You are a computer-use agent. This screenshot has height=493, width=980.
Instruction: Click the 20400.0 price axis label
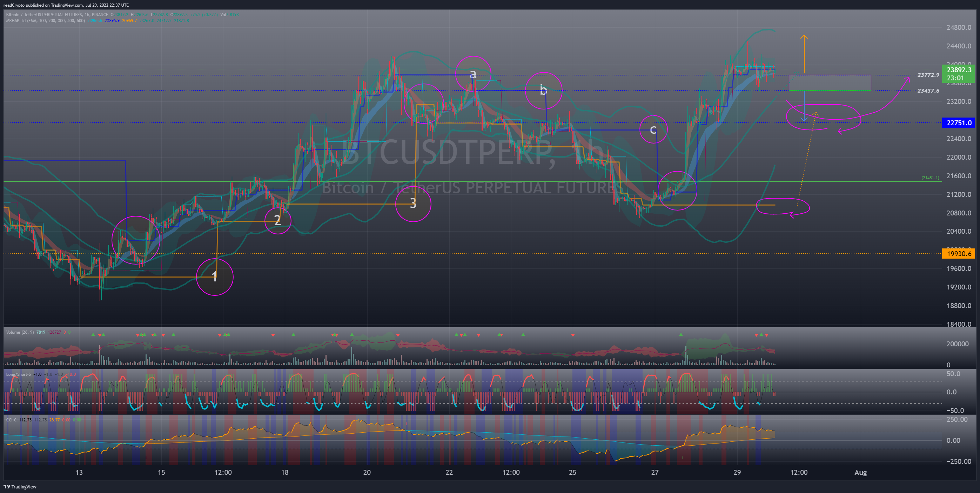coord(959,232)
